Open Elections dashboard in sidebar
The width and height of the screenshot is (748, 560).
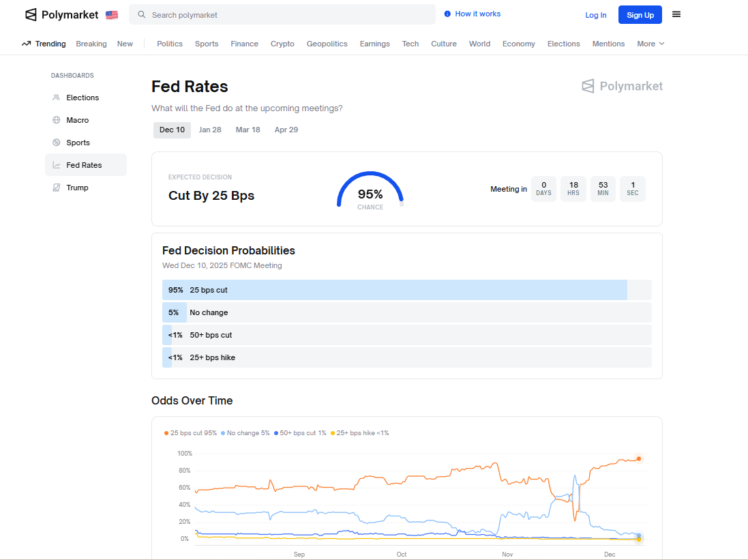[x=83, y=98]
